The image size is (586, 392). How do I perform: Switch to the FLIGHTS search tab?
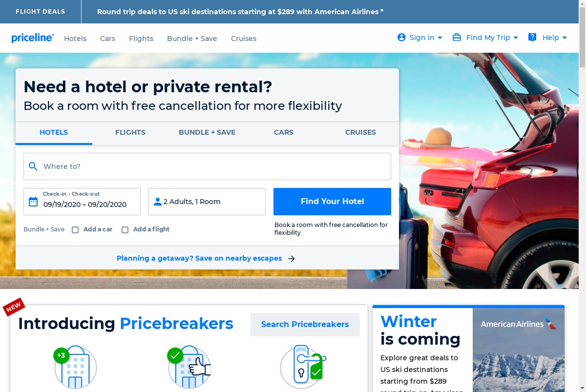(130, 132)
